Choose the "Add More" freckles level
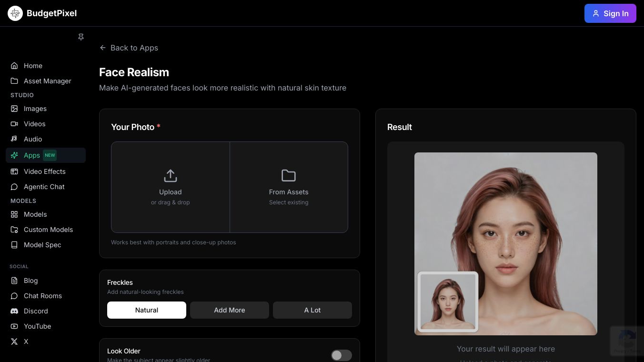The image size is (644, 362). click(x=229, y=310)
